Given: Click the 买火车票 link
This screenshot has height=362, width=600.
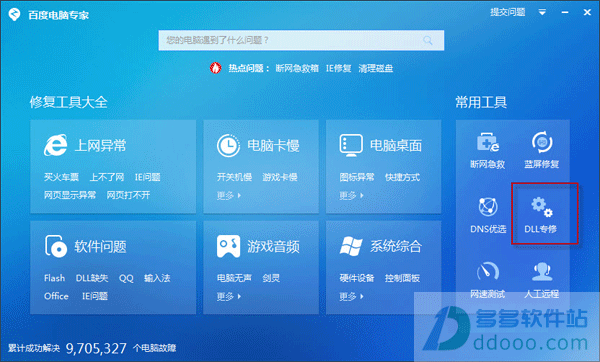Looking at the screenshot, I should tap(61, 177).
